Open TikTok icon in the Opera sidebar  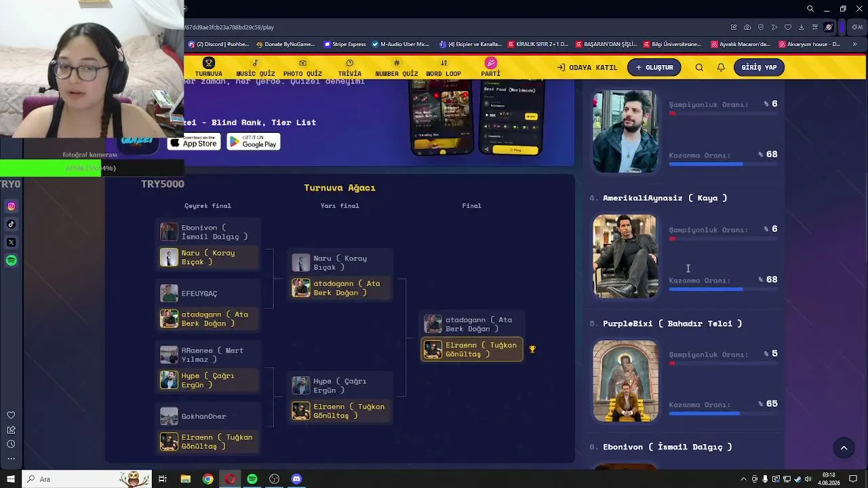point(11,224)
